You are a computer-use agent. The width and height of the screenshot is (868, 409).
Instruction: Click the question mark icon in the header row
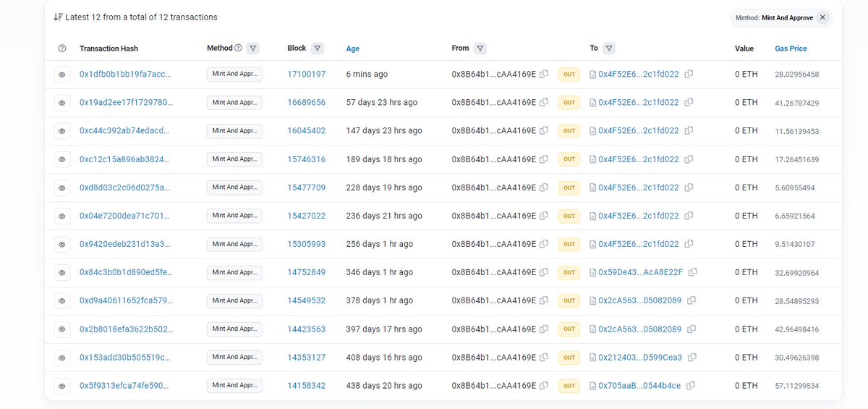coord(62,49)
